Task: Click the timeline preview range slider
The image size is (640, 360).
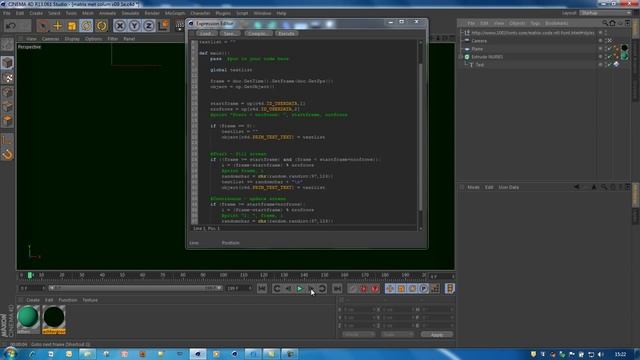Action: (x=135, y=288)
